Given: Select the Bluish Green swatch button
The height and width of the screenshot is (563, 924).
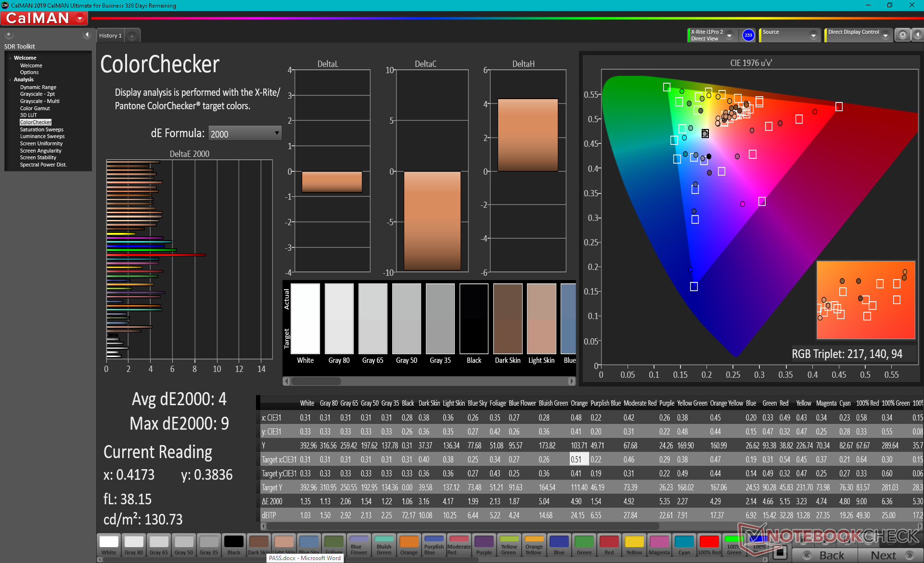Looking at the screenshot, I should click(384, 545).
